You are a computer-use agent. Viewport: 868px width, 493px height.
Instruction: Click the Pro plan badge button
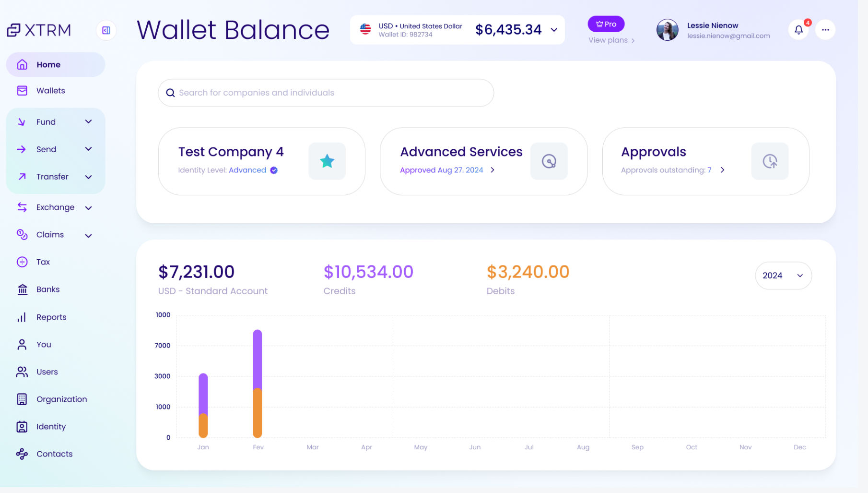pyautogui.click(x=606, y=24)
